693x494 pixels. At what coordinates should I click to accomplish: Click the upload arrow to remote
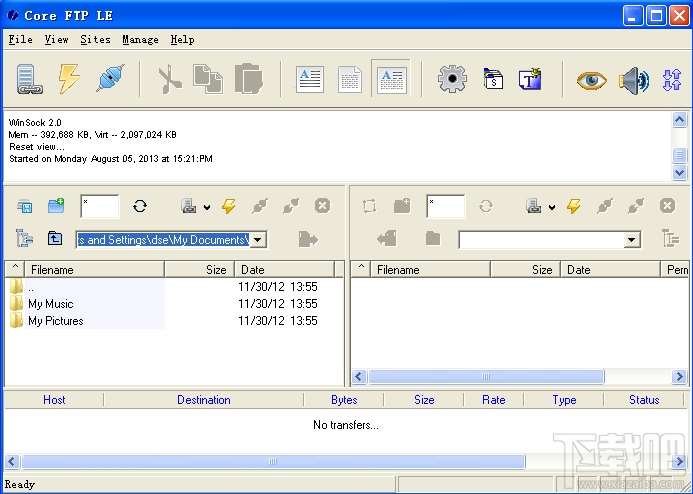[308, 239]
